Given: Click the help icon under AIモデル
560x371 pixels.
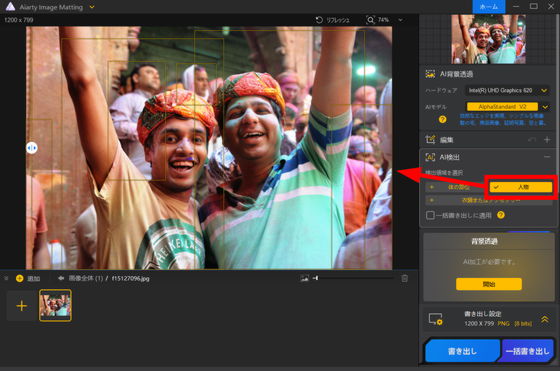Looking at the screenshot, I should point(442,119).
